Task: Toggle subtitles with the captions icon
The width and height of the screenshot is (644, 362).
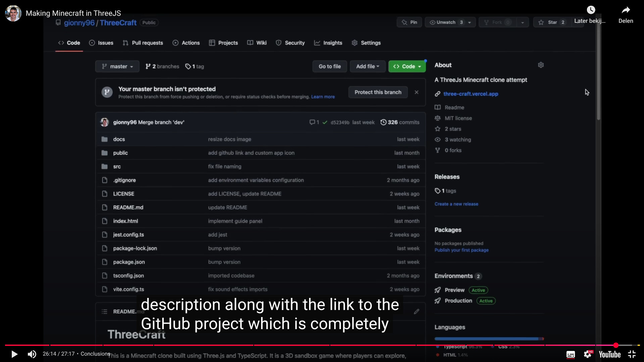Action: [x=571, y=354]
